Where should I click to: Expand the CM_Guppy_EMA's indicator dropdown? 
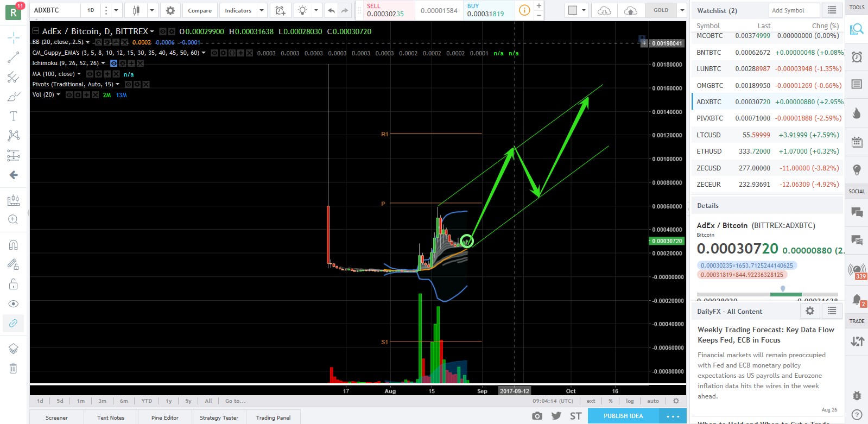[x=204, y=53]
